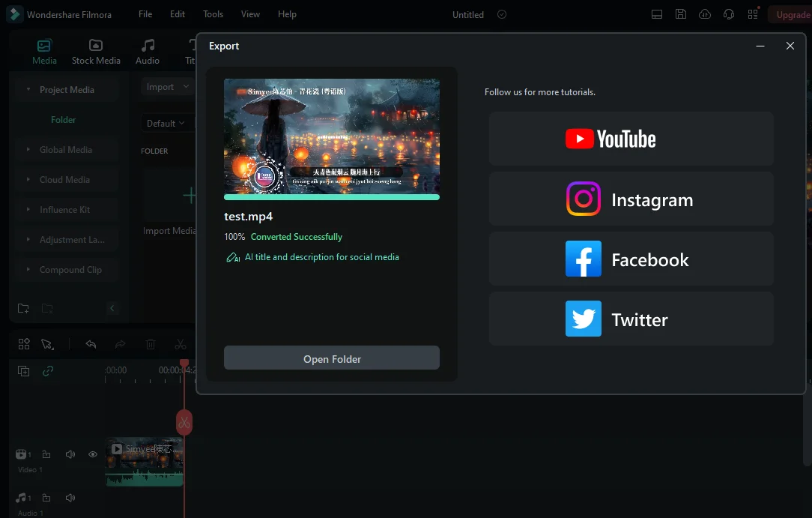
Task: Click the delete trash icon in timeline toolbar
Action: 150,344
